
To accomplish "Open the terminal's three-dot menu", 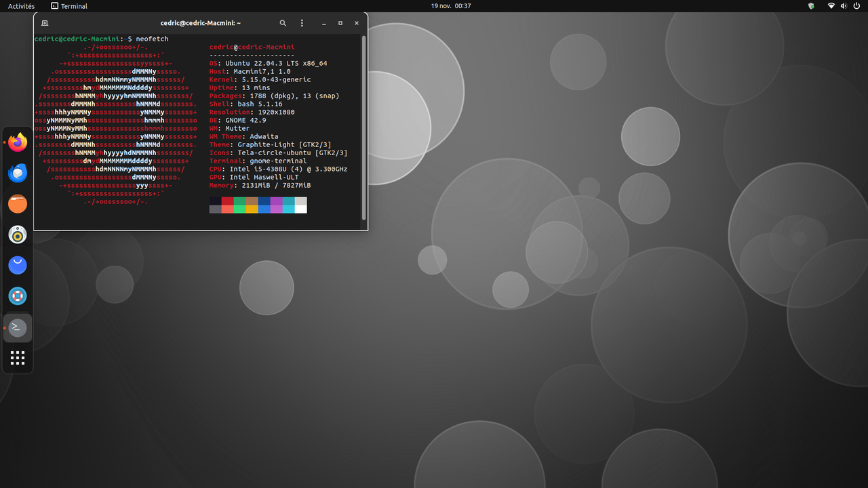I will pos(302,23).
